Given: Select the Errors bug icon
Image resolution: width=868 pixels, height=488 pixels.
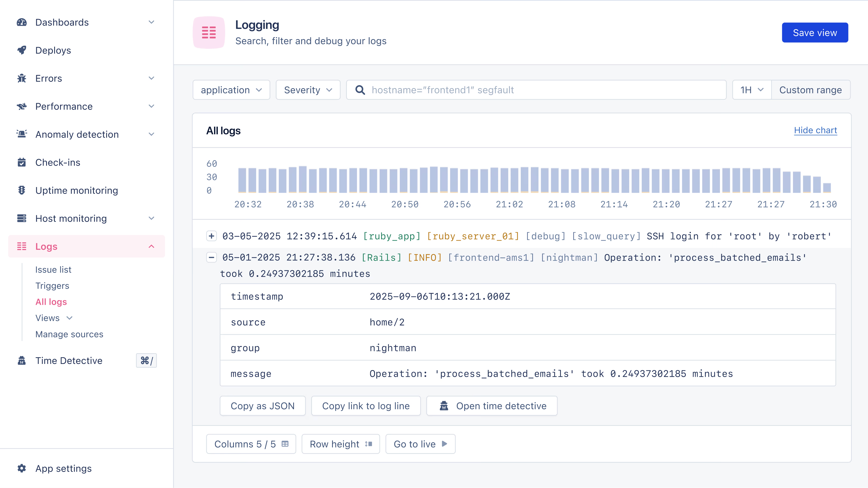Looking at the screenshot, I should click(x=21, y=78).
